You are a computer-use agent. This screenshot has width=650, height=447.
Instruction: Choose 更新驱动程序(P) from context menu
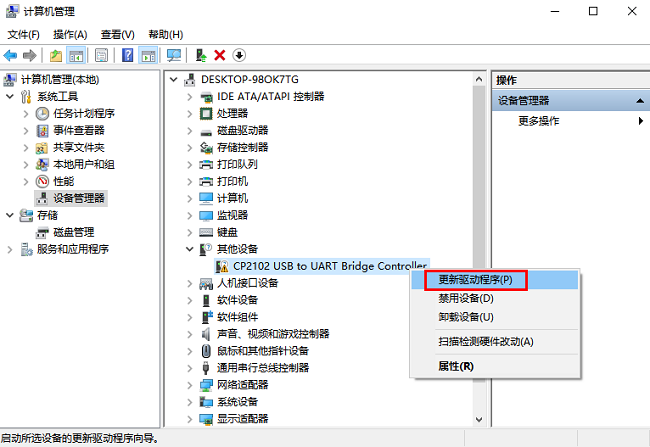[475, 280]
